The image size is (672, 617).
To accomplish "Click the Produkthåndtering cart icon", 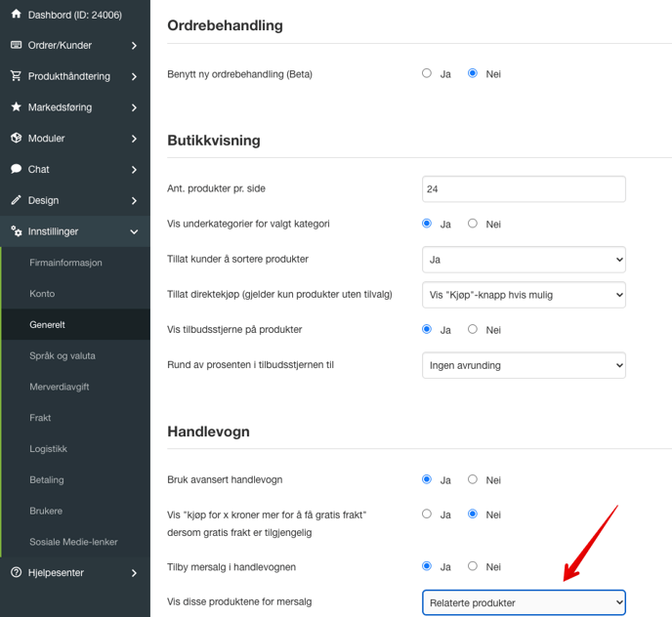I will pos(17,76).
